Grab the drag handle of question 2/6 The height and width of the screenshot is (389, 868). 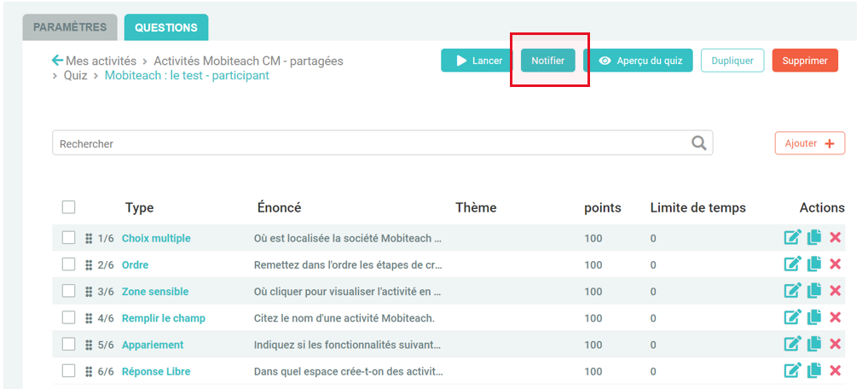coord(89,264)
